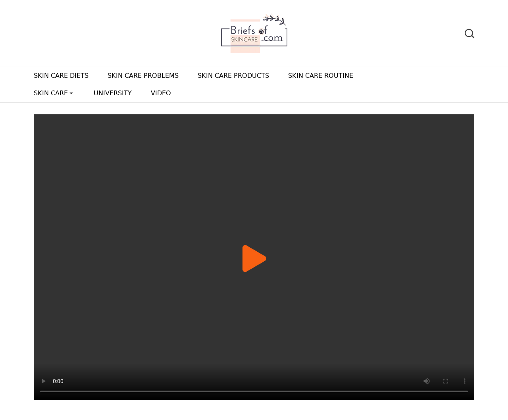Viewport: 508px width, 420px height.
Task: Open the UNIVERSITY page
Action: click(x=113, y=93)
